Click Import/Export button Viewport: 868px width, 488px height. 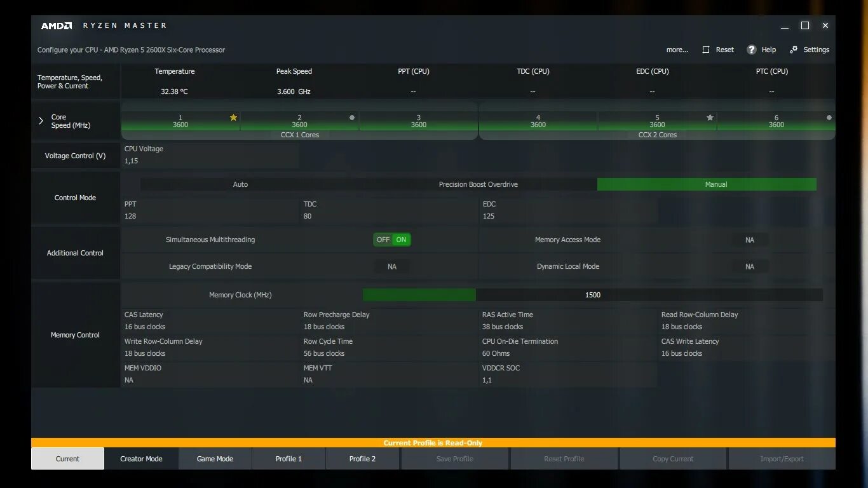[782, 459]
